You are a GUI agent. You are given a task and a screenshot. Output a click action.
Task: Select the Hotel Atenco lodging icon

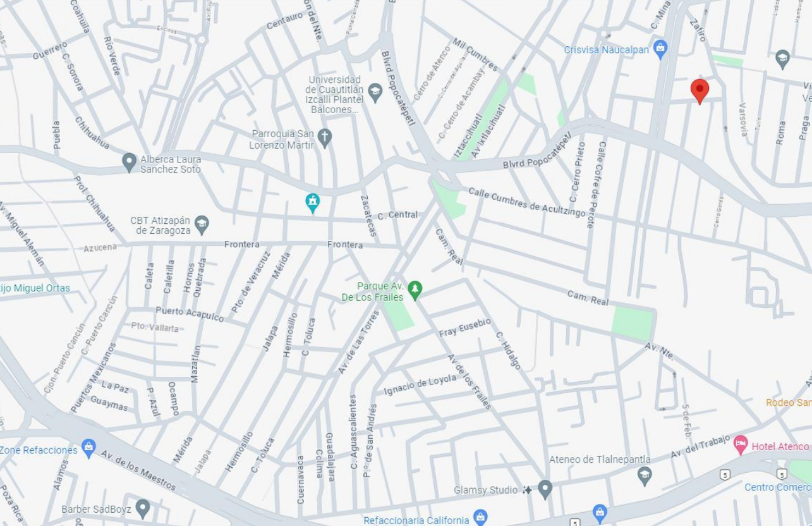pos(741,444)
